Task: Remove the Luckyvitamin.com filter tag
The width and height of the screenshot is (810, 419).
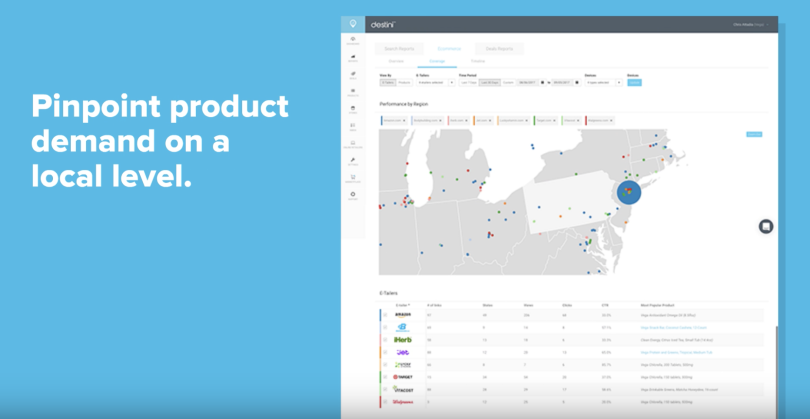Action: 527,120
